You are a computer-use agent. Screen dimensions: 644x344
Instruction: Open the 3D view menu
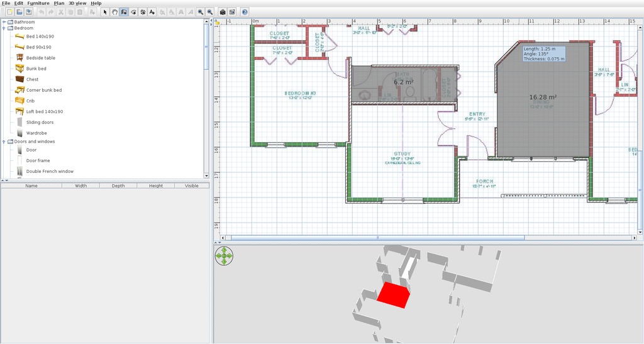point(77,3)
